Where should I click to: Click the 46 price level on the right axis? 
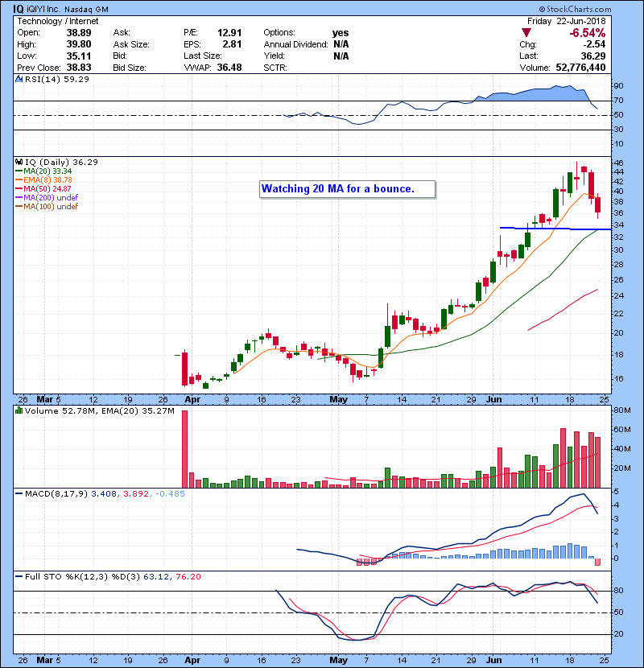tap(618, 163)
